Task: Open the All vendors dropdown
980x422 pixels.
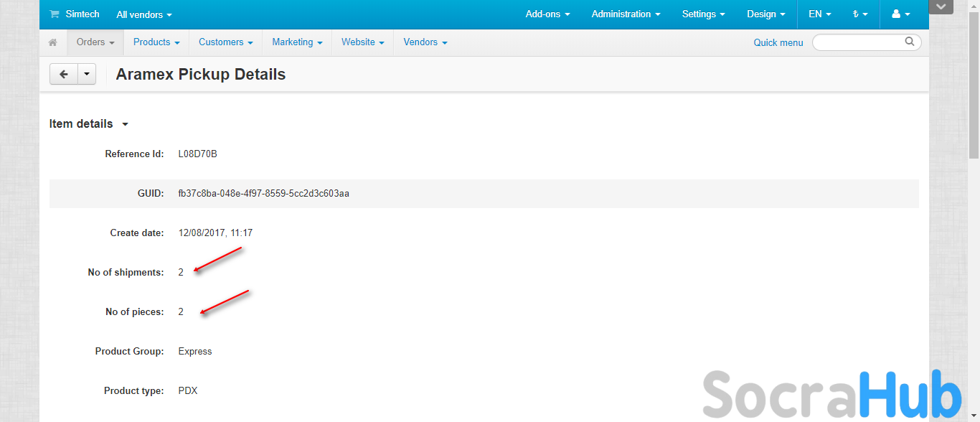Action: (144, 14)
